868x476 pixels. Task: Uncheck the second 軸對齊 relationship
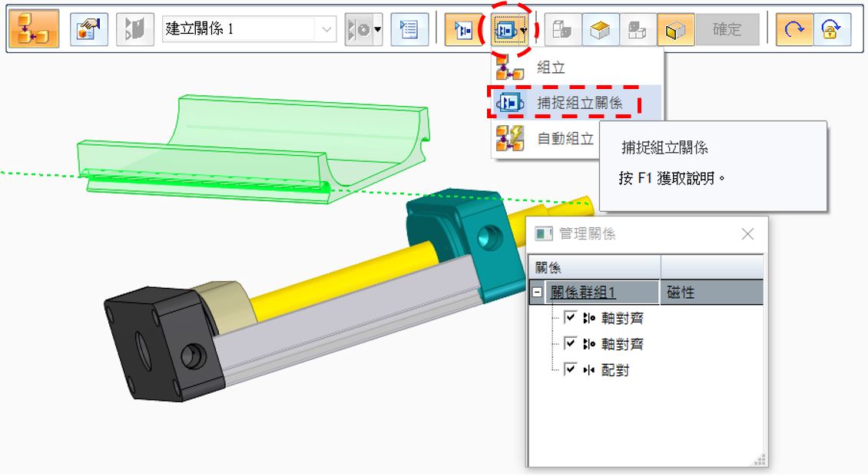(570, 343)
